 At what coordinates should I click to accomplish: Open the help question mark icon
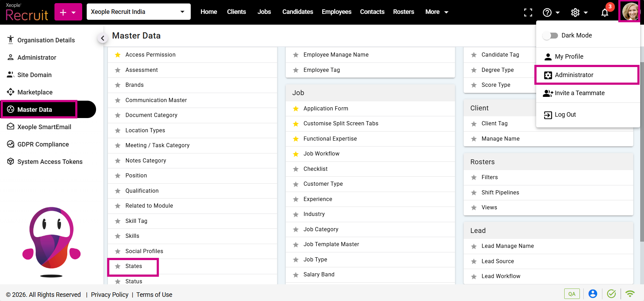[x=547, y=12]
